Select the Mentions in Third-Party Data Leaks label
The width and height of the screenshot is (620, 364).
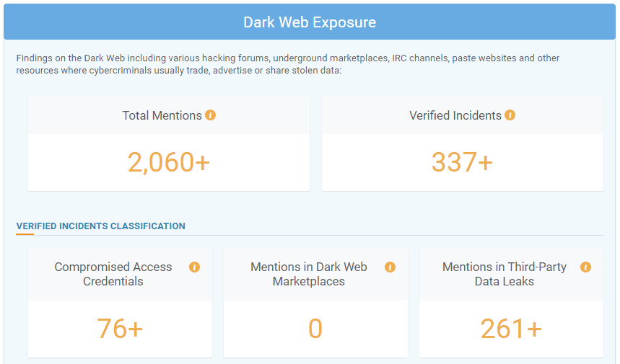click(505, 274)
